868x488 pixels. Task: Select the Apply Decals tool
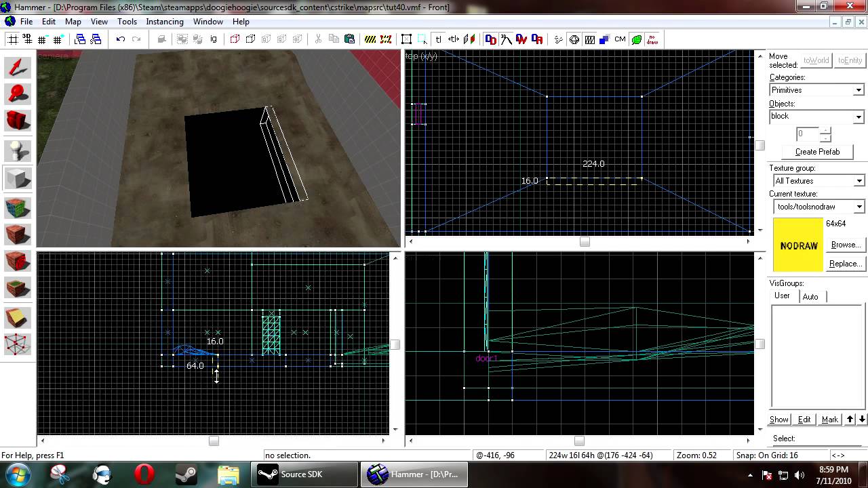click(18, 261)
